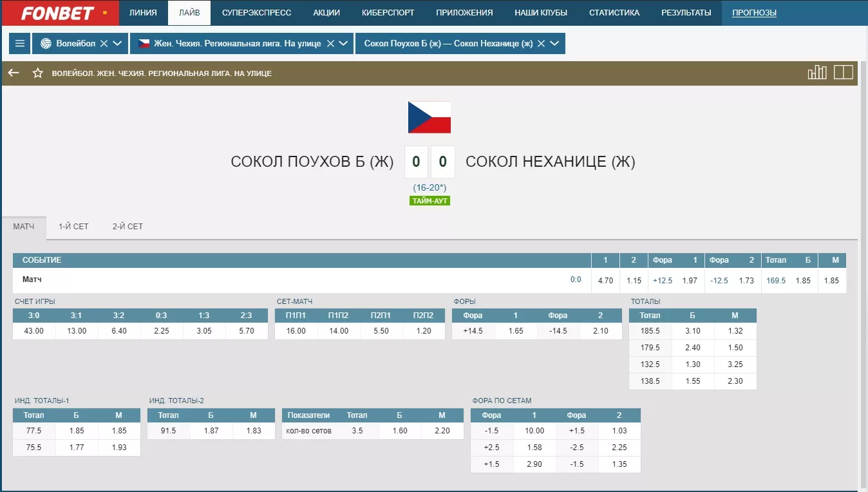Switch to the 1-Й СЕТ tab
The width and height of the screenshot is (868, 492).
[x=72, y=226]
